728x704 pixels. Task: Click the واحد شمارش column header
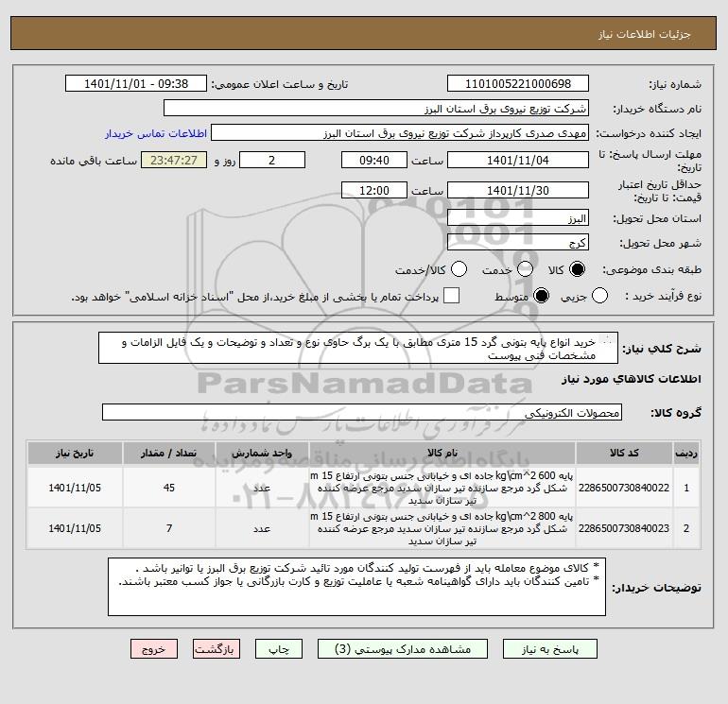pyautogui.click(x=262, y=453)
